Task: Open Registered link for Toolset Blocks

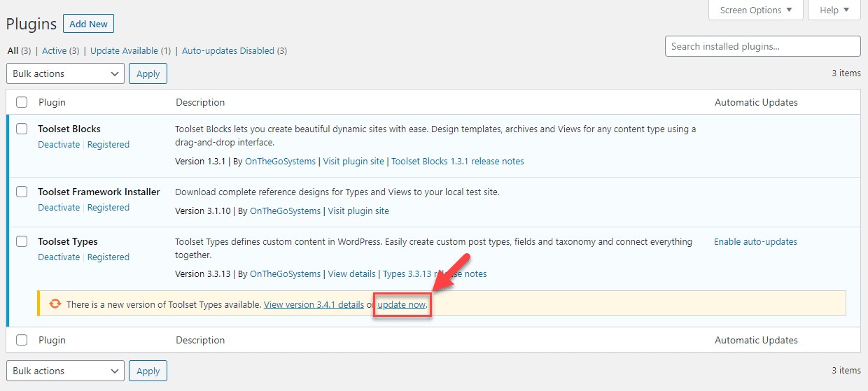Action: (108, 144)
